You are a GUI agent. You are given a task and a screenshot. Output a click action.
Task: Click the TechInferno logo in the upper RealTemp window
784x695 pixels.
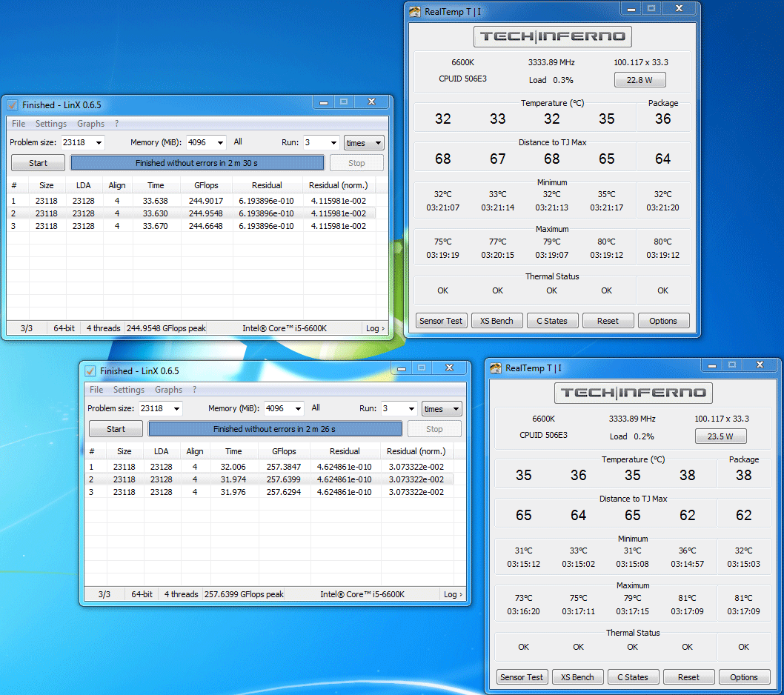point(553,36)
